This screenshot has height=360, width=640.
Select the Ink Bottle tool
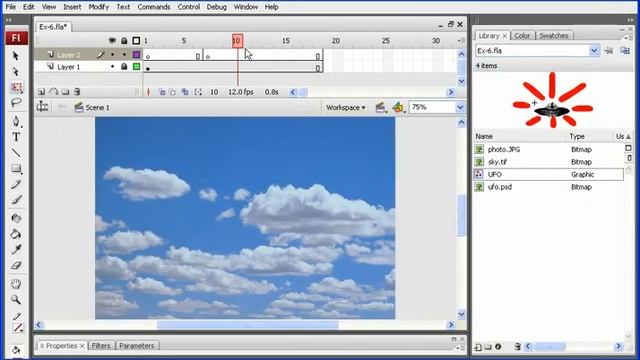click(16, 218)
